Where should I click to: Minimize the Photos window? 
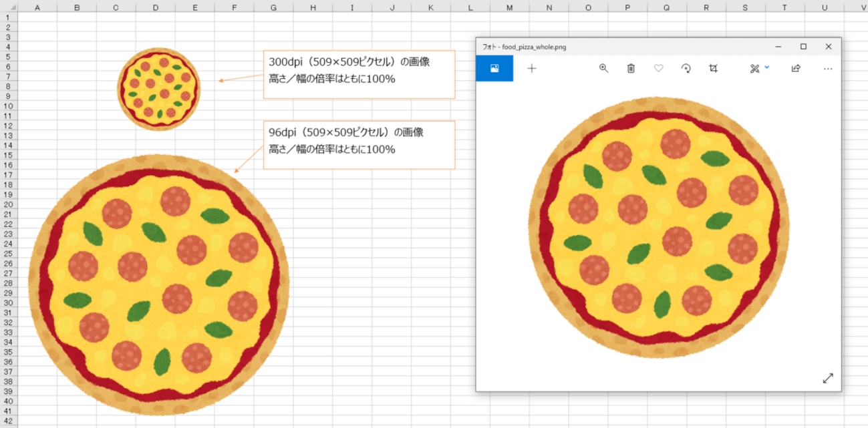click(x=778, y=47)
